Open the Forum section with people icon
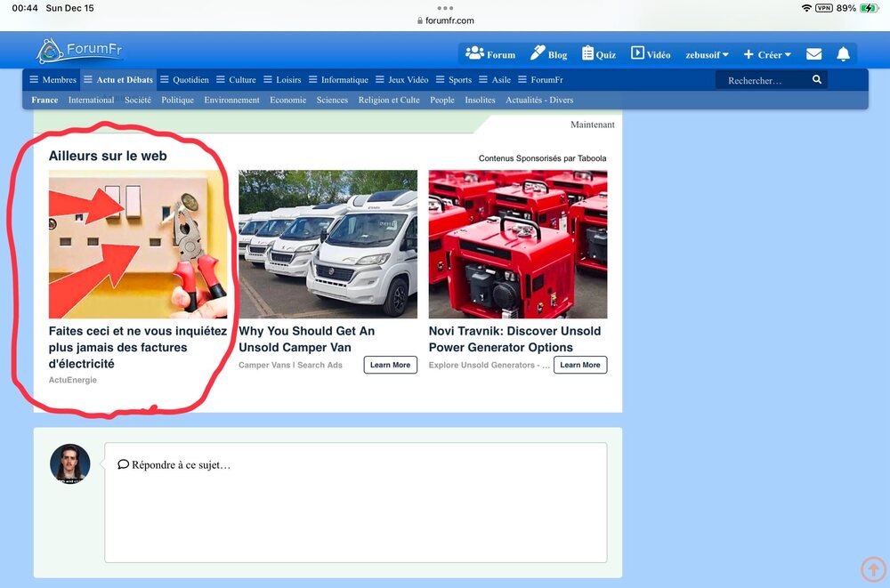 (x=490, y=54)
